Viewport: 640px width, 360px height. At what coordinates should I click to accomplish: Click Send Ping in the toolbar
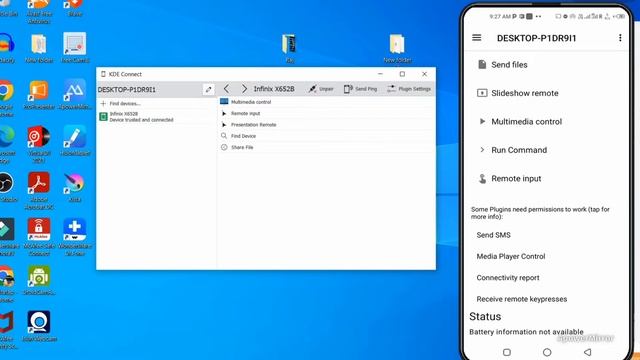[360, 89]
